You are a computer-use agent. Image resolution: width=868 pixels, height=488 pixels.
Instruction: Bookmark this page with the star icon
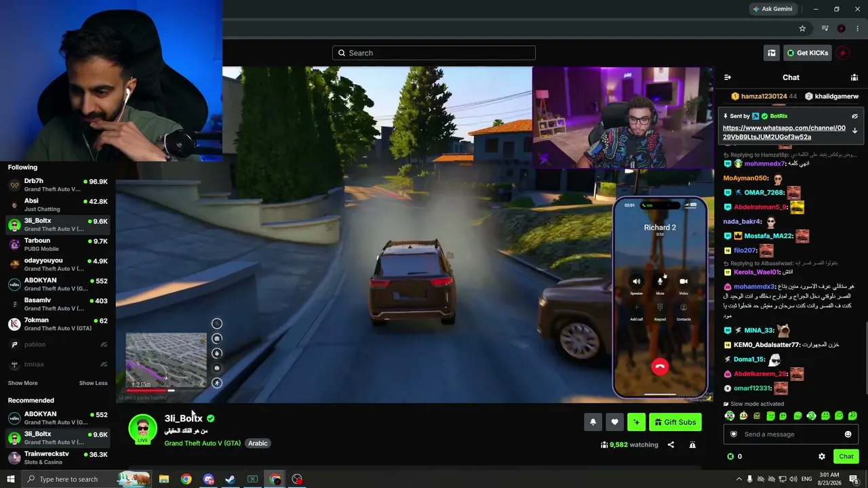(802, 28)
